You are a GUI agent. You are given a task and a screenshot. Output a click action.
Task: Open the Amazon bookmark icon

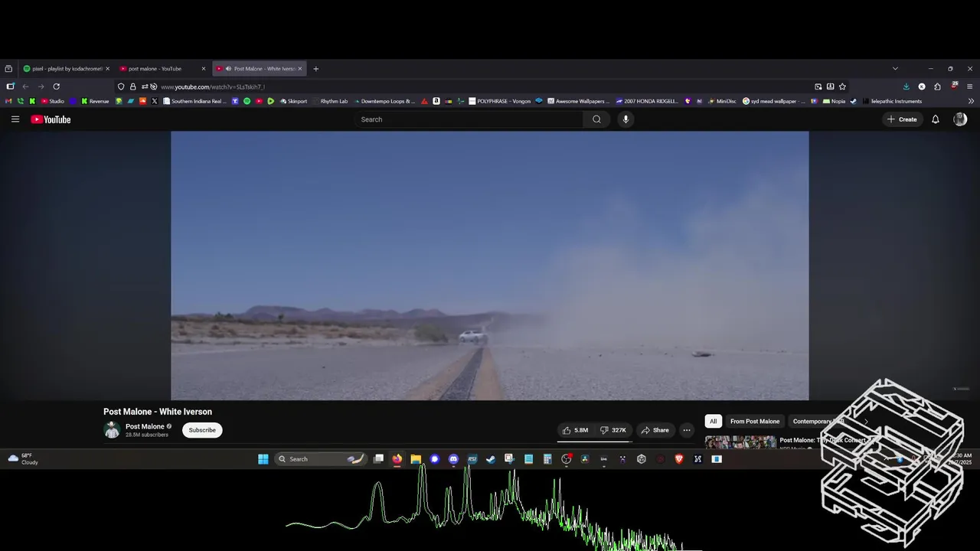(x=436, y=101)
